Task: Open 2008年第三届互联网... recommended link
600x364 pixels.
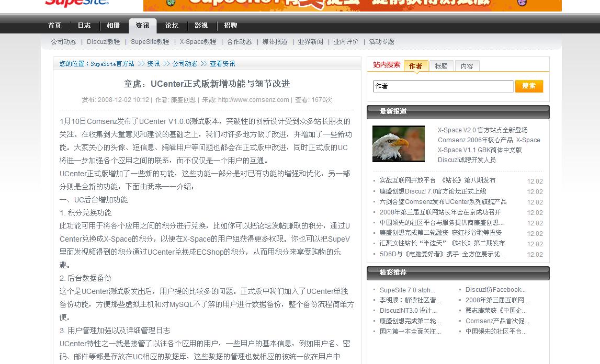Action: coord(497,300)
